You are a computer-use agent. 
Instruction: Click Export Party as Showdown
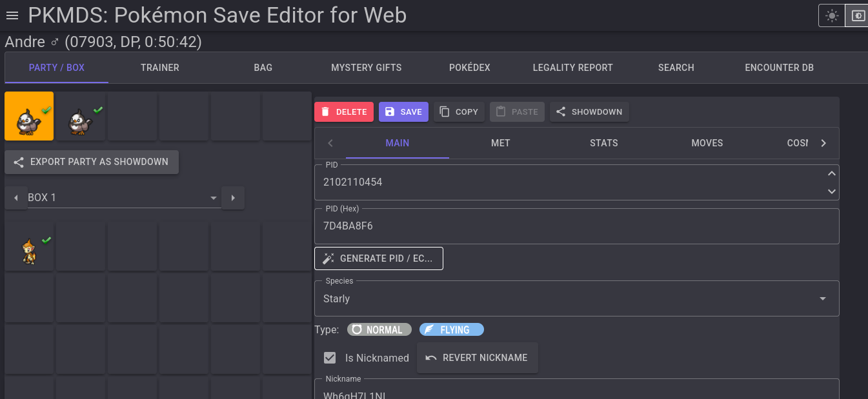click(92, 162)
